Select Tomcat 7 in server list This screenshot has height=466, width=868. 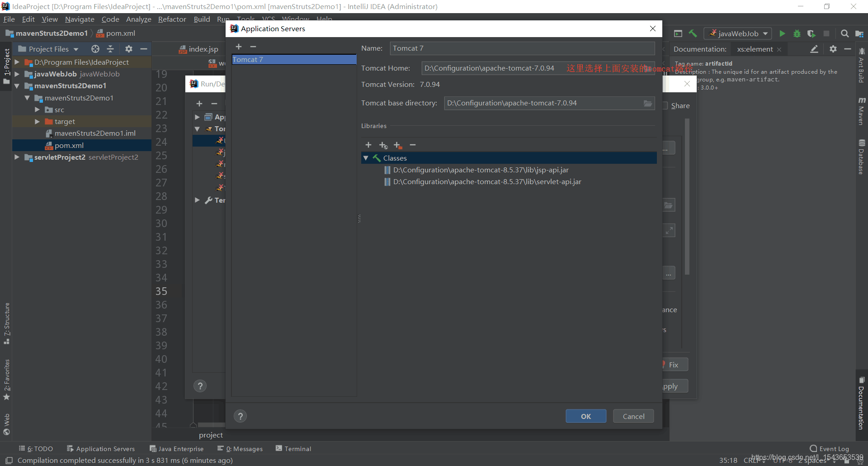click(294, 60)
